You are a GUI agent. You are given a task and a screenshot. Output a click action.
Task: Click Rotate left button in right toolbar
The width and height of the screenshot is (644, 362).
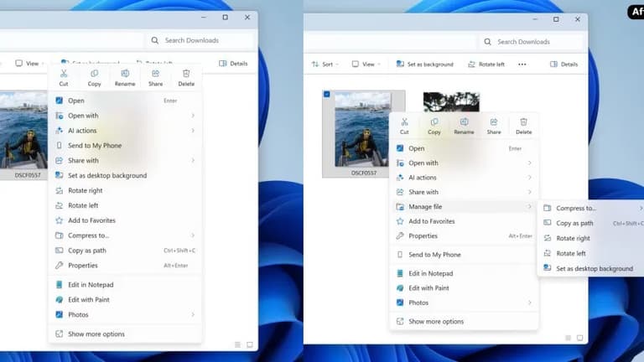(x=486, y=65)
